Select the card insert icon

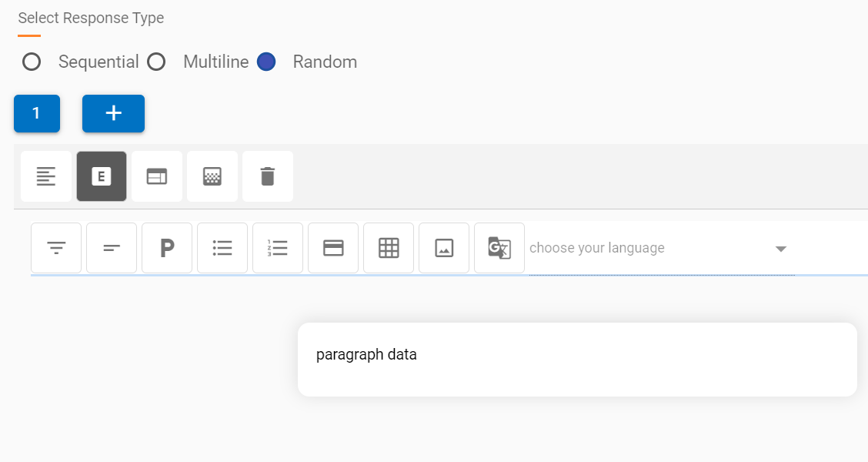coord(333,248)
